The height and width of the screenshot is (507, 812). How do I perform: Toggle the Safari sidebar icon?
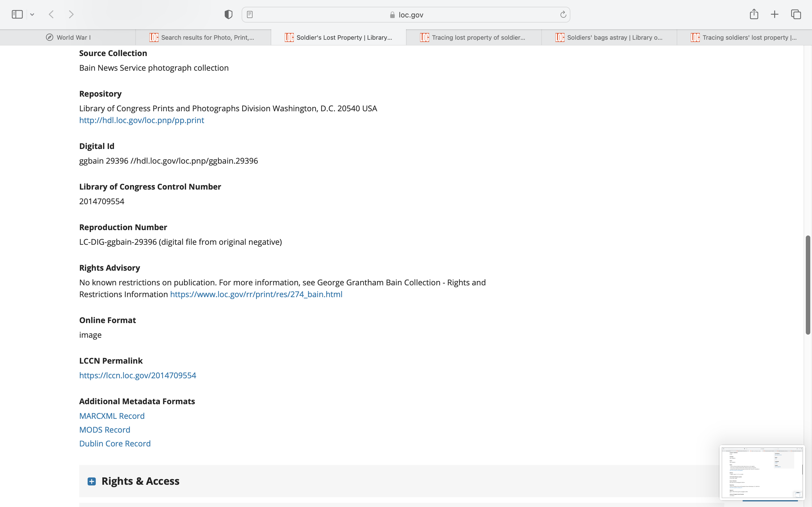(17, 14)
